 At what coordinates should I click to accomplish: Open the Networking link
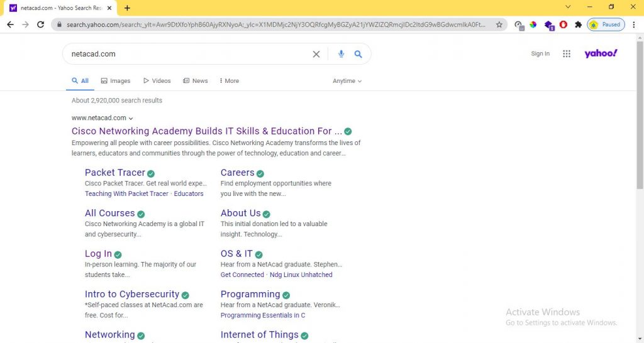click(109, 334)
